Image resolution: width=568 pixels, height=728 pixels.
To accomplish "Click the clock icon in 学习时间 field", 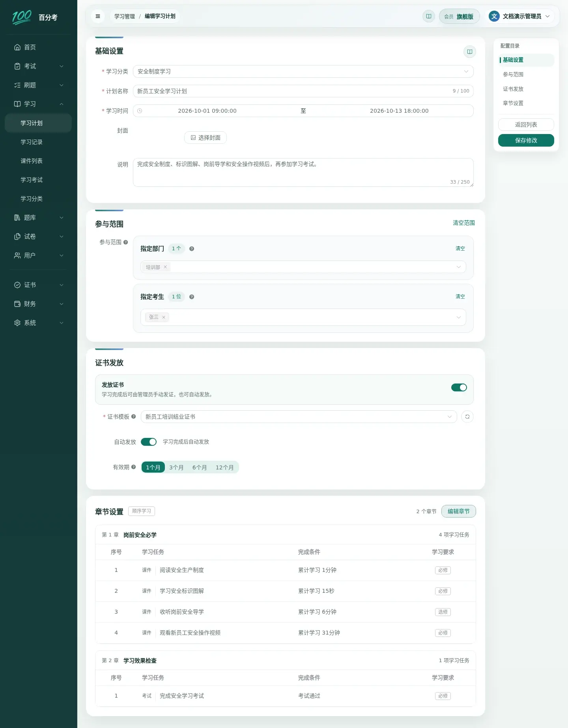I will (140, 111).
